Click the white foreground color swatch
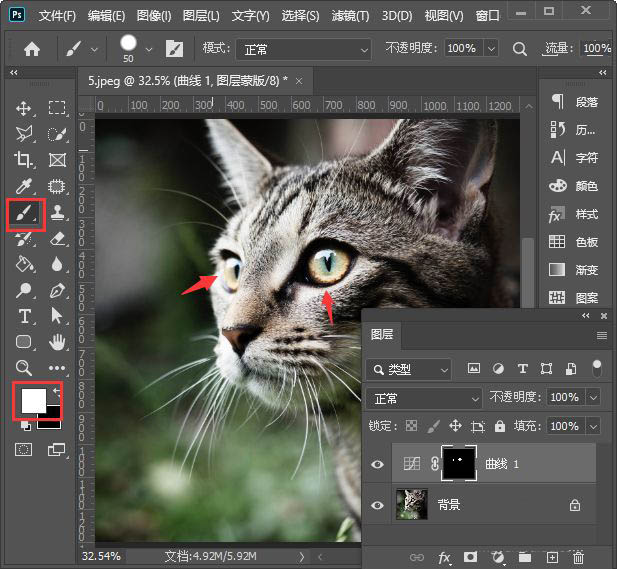The image size is (617, 569). 33,400
